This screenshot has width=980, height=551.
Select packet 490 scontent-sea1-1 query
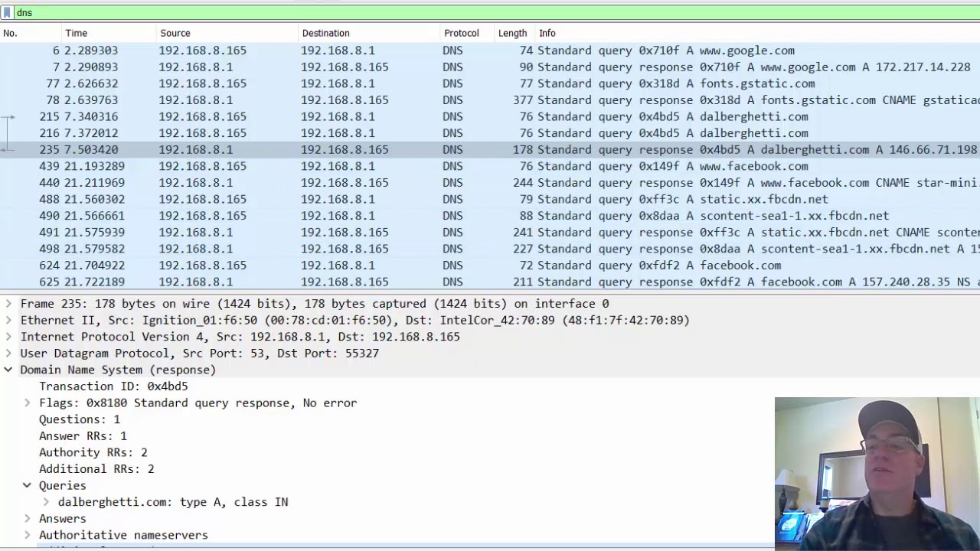[x=490, y=216]
